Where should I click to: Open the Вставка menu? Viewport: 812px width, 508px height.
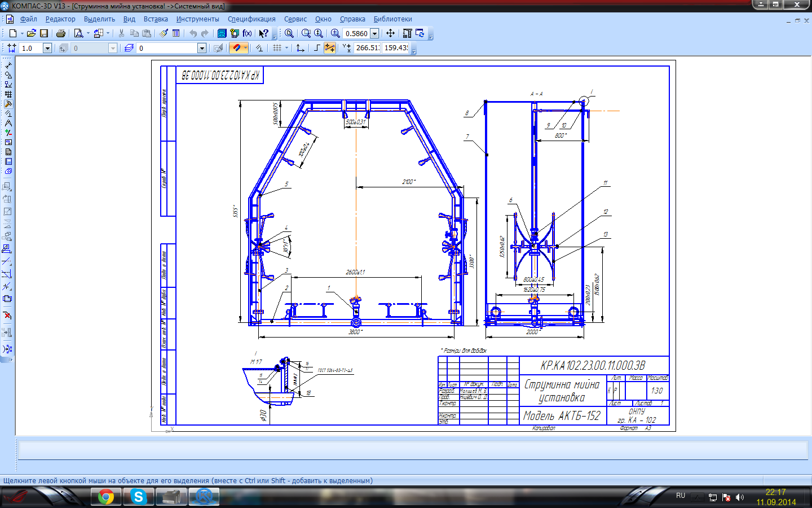[156, 19]
